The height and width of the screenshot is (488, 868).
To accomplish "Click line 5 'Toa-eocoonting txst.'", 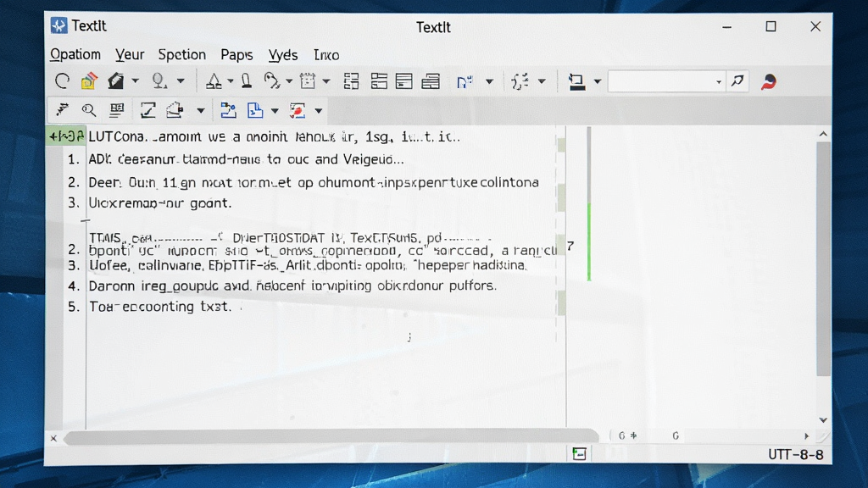I will (x=160, y=307).
